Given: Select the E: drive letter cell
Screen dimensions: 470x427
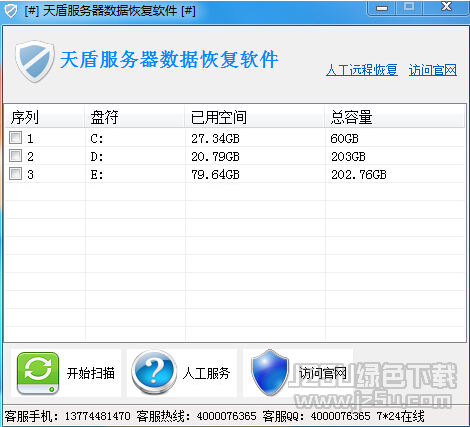Looking at the screenshot, I should click(x=97, y=175).
